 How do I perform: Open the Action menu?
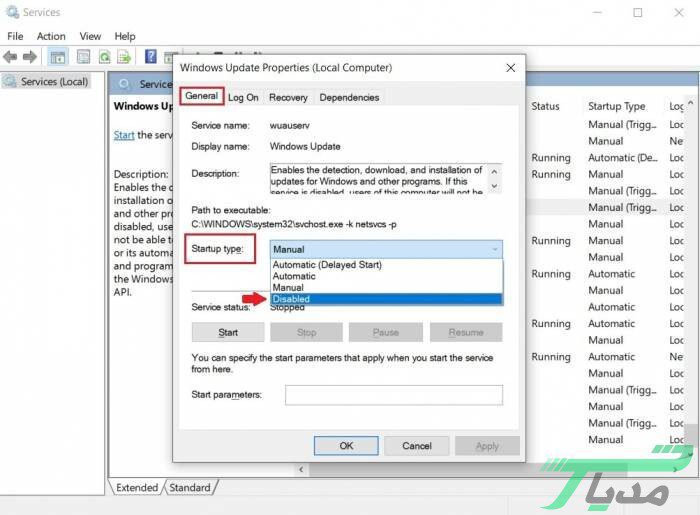click(x=51, y=36)
